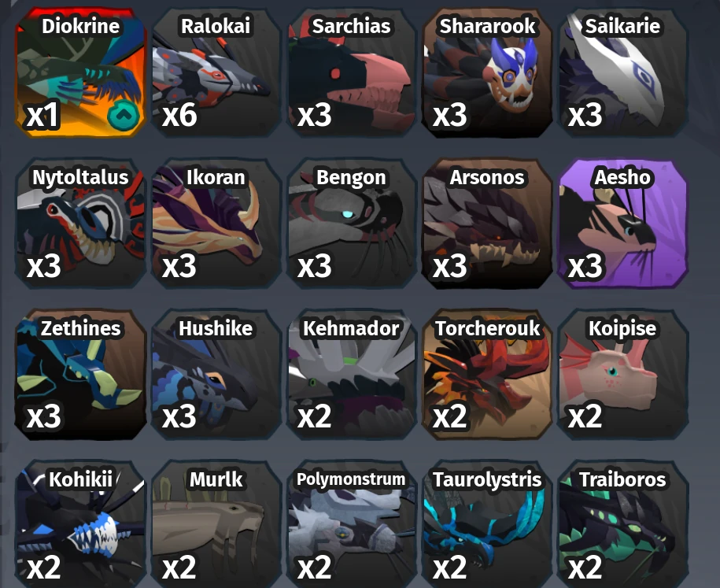The width and height of the screenshot is (720, 588).
Task: Select the Kohikii creature card
Action: 81,524
